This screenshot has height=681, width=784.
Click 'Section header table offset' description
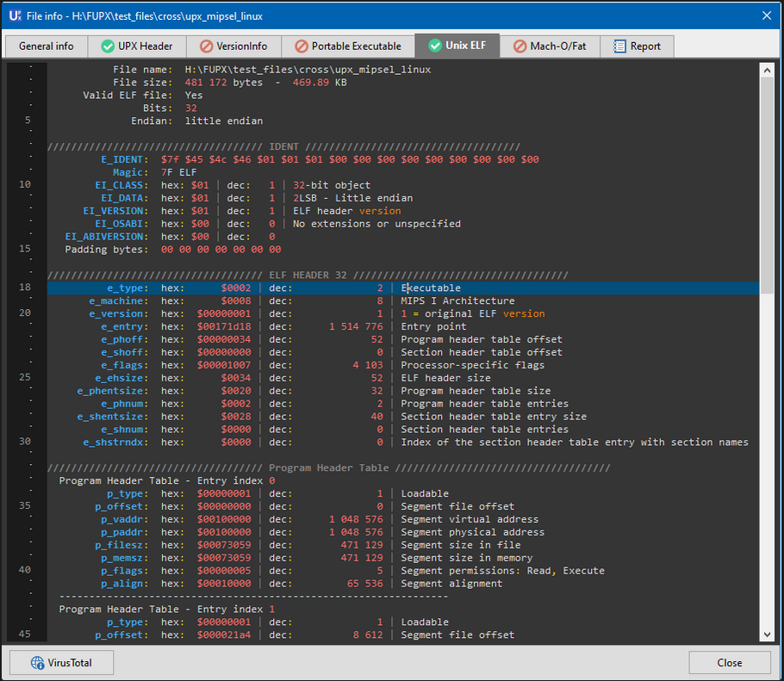pyautogui.click(x=482, y=352)
